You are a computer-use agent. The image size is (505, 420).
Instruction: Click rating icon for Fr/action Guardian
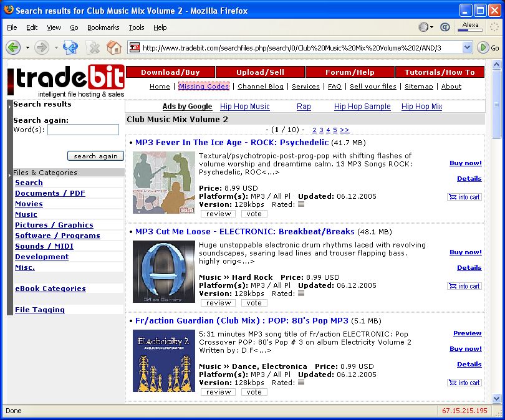click(x=301, y=383)
